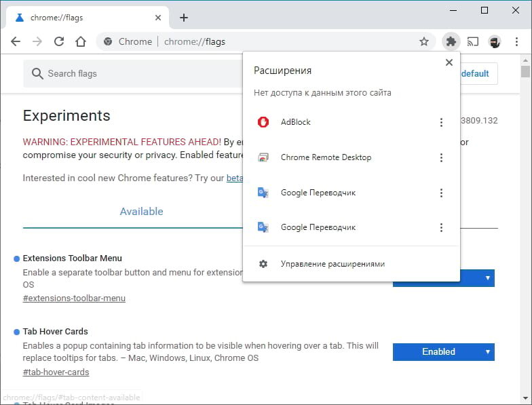Open the Cast media icon
Image resolution: width=532 pixels, height=405 pixels.
472,42
